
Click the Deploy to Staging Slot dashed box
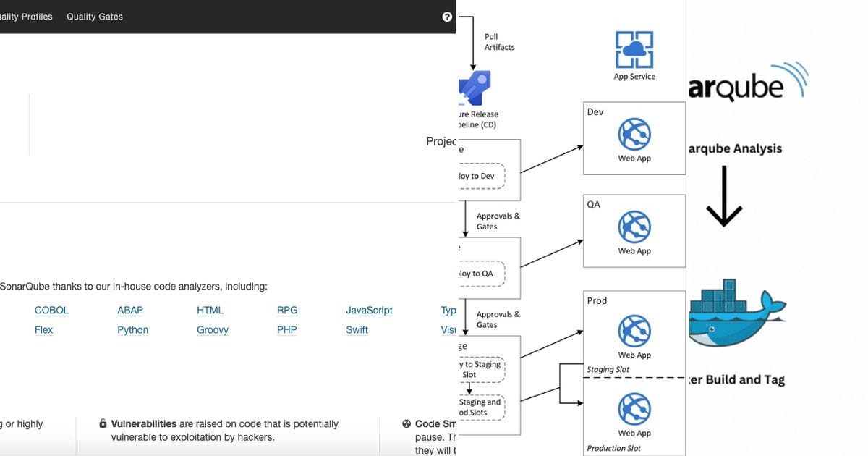(480, 370)
